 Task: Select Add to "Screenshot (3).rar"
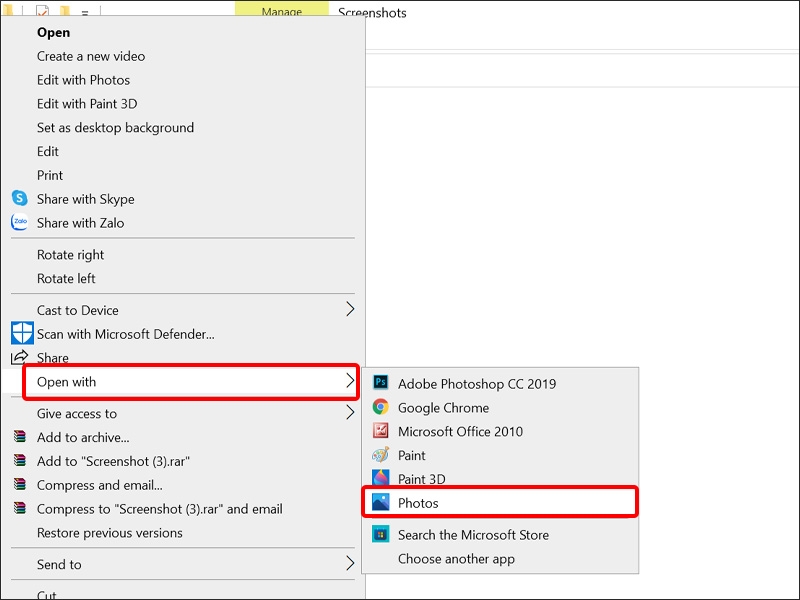click(113, 461)
